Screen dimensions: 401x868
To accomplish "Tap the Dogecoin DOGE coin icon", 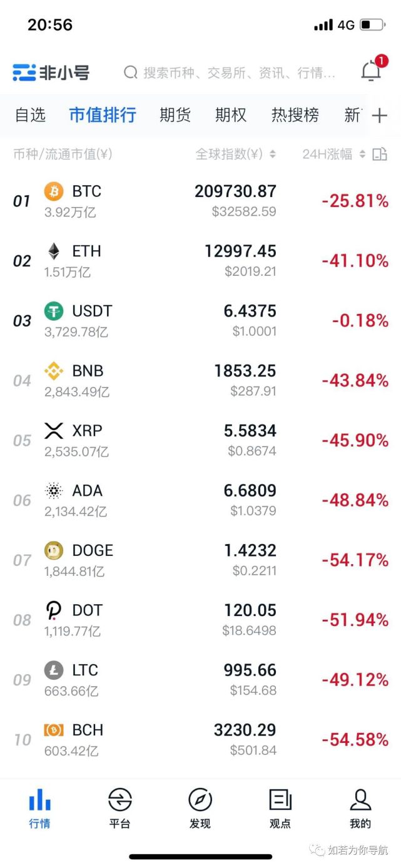I will (x=53, y=551).
